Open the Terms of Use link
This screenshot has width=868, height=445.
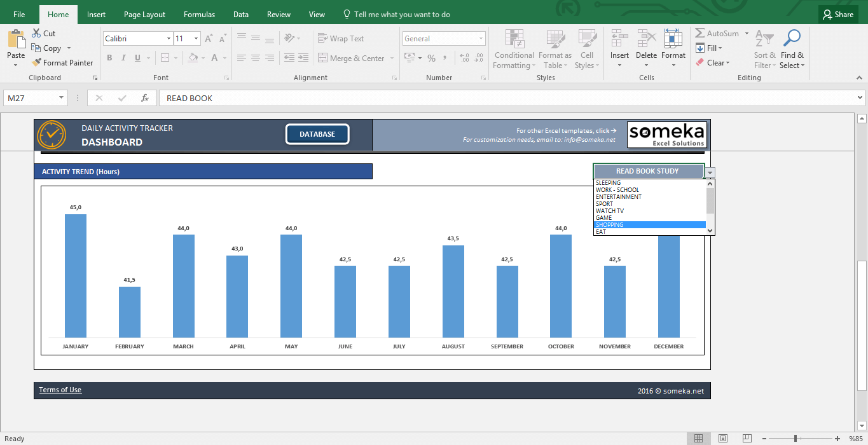60,390
